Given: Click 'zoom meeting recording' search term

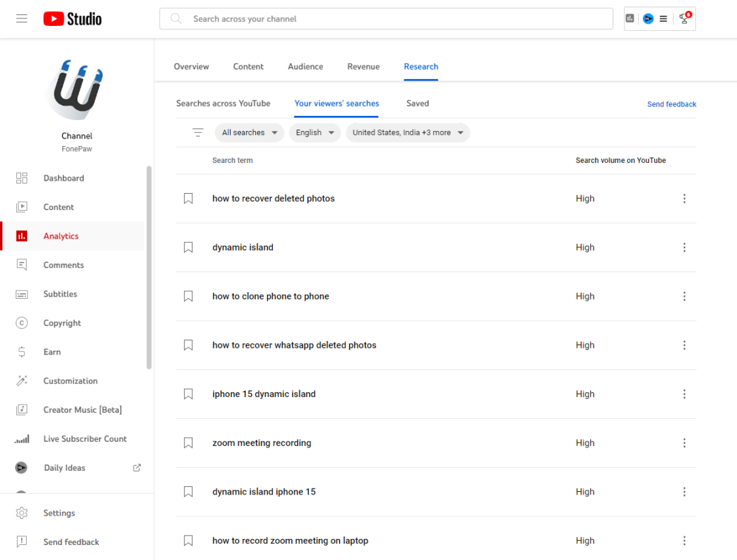Looking at the screenshot, I should pyautogui.click(x=262, y=443).
